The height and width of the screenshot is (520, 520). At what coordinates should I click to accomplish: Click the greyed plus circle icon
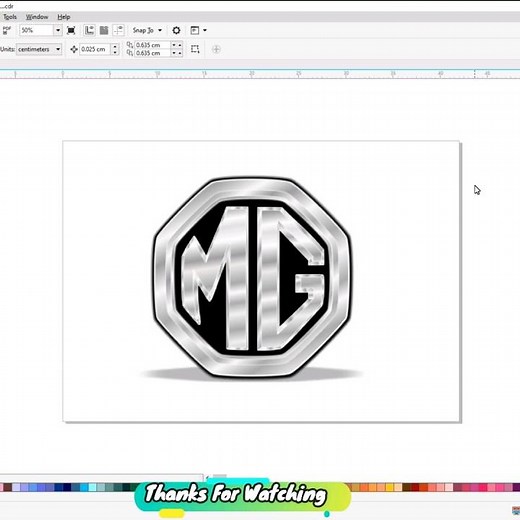click(x=216, y=49)
